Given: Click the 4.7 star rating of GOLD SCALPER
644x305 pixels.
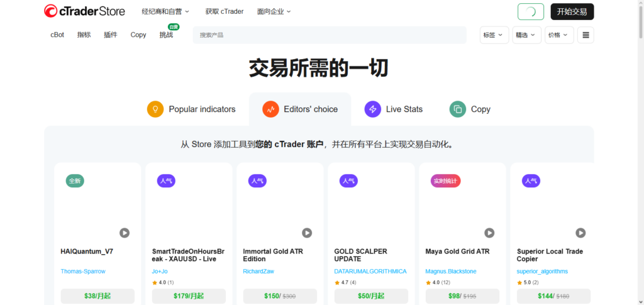Looking at the screenshot, I should [345, 282].
